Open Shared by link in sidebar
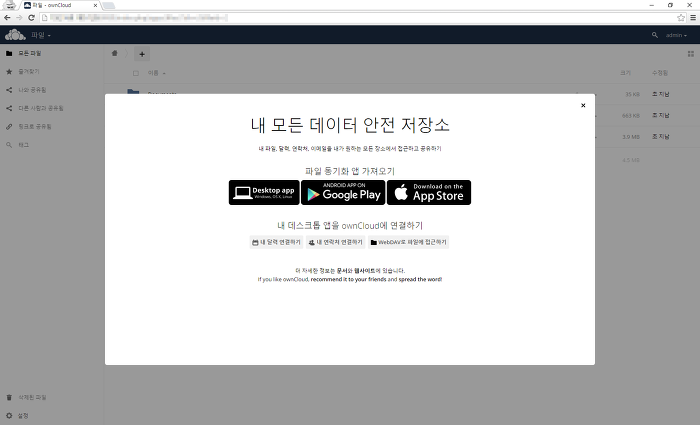The width and height of the screenshot is (700, 425). pos(52,126)
